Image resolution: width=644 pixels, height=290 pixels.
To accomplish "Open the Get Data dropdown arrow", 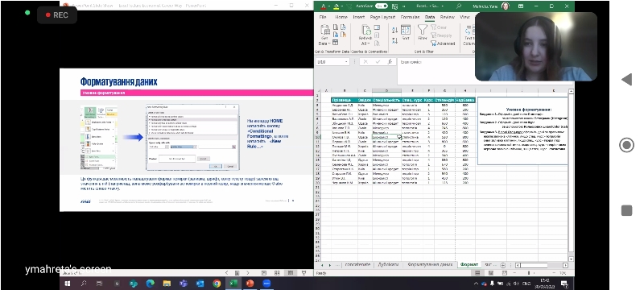I will (329, 43).
